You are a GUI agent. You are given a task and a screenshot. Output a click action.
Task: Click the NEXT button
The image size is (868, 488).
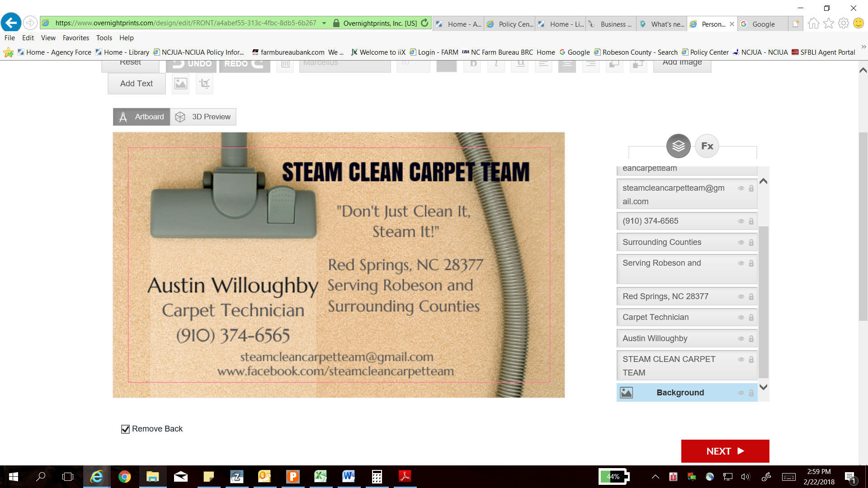tap(725, 451)
